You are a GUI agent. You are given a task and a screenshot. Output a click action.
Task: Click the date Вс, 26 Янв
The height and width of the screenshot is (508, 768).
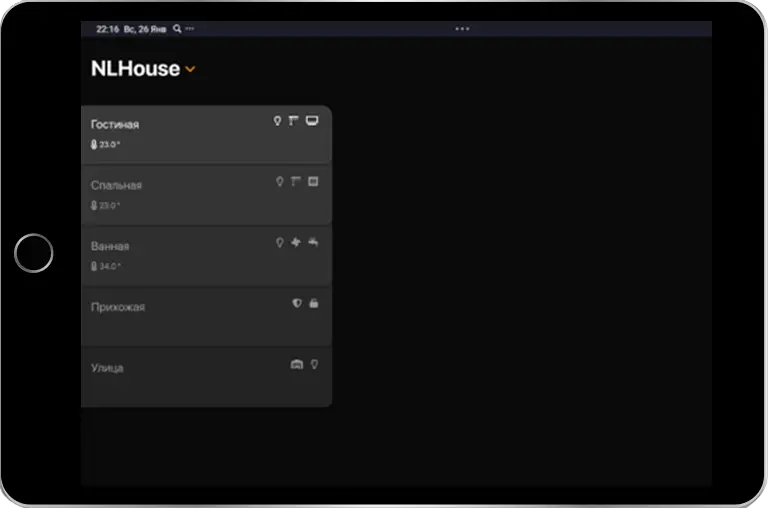[x=145, y=29]
